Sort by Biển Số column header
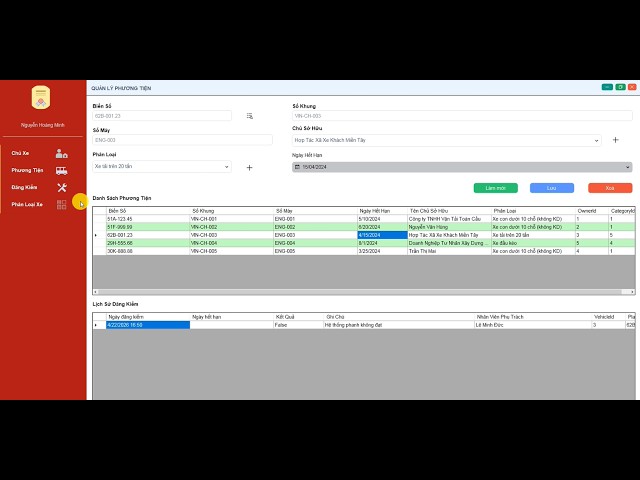Screen dimensions: 640x480 tap(148, 211)
